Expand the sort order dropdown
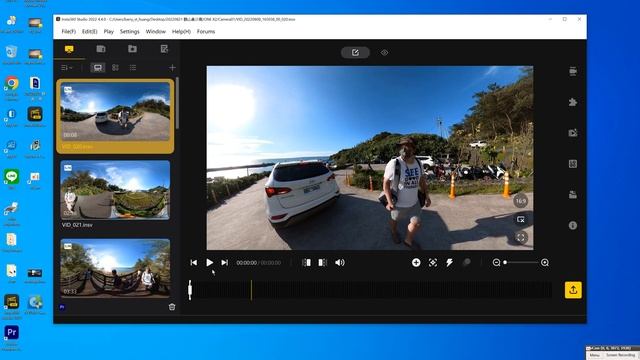 pos(67,68)
